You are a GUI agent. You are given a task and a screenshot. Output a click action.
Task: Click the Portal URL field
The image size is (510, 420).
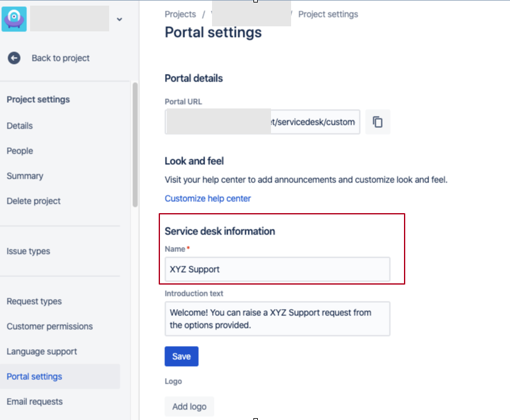click(262, 122)
